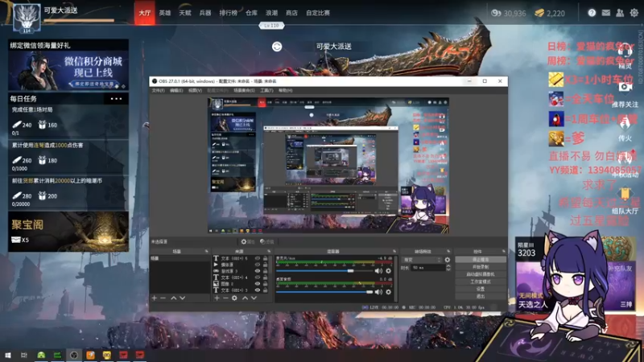This screenshot has height=362, width=644.
Task: Open the game settings gear icon
Action: (634, 13)
